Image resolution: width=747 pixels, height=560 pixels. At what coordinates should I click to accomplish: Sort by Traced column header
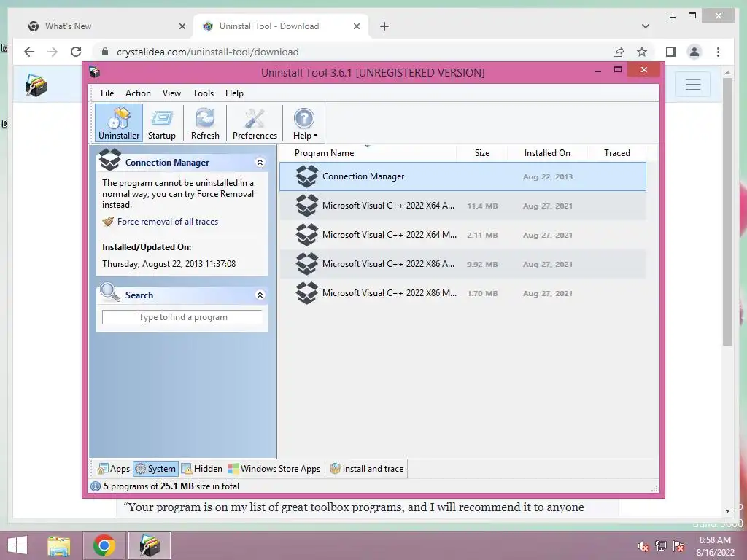pos(617,153)
